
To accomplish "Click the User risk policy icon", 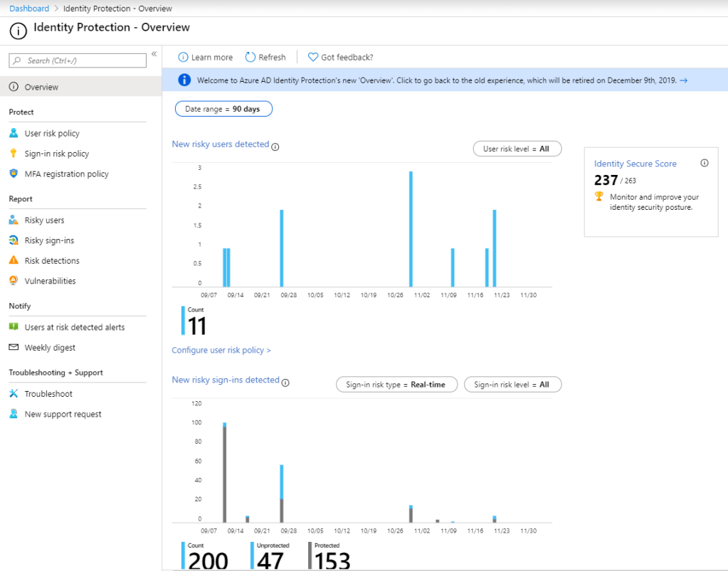I will click(x=14, y=133).
